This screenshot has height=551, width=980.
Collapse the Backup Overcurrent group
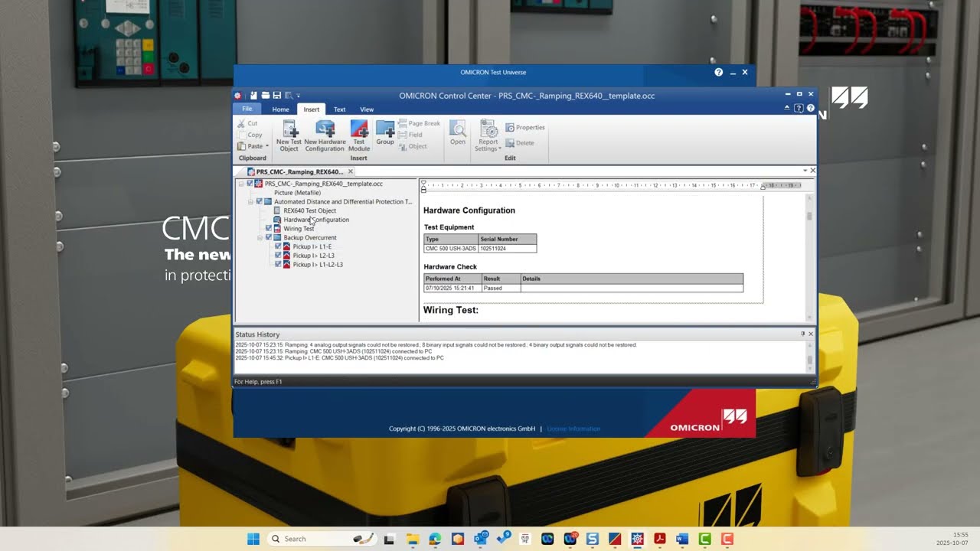click(260, 238)
